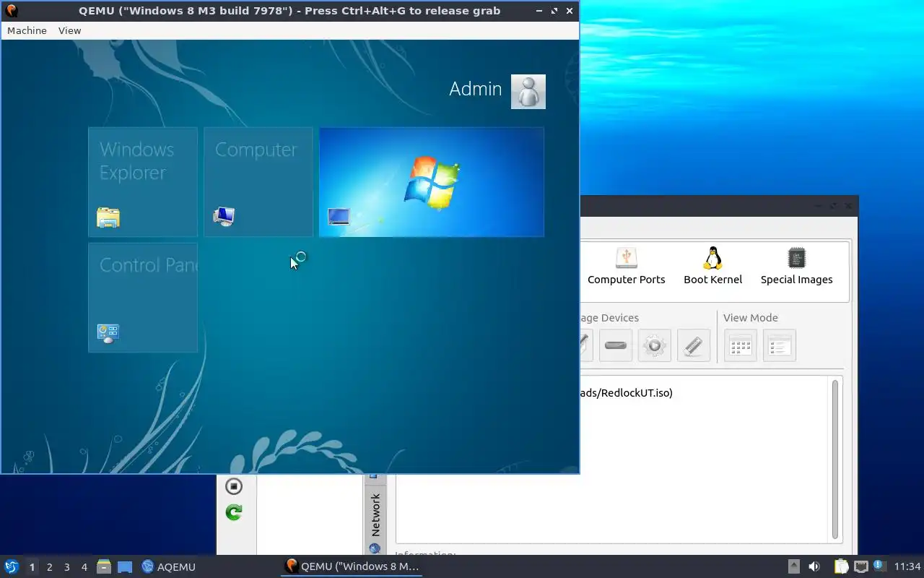Open the Windows Explorer tile

(143, 182)
